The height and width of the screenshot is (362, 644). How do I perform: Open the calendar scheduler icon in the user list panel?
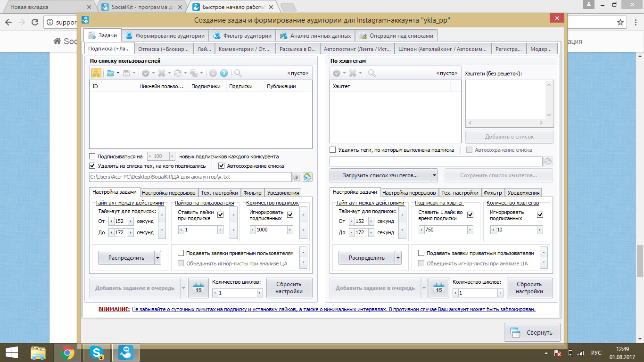tap(198, 288)
